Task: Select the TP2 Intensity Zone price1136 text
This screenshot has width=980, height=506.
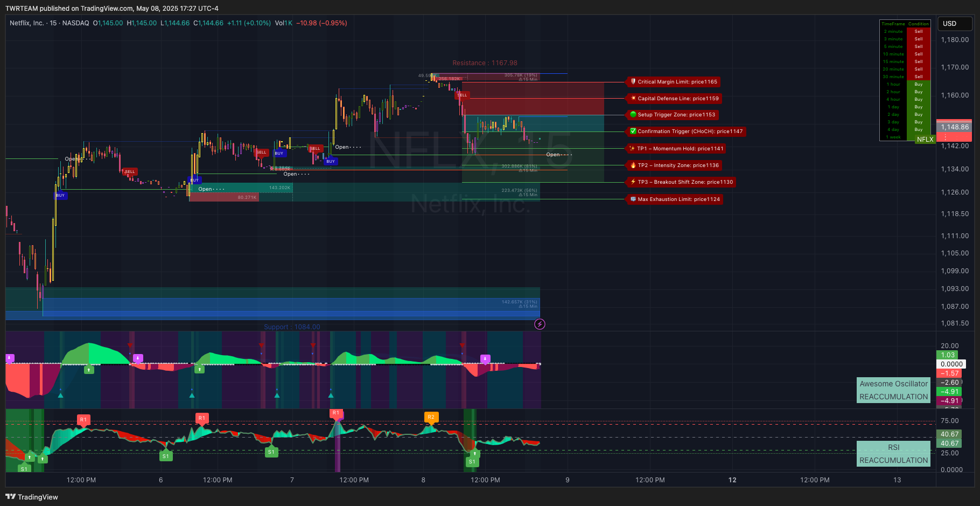Action: 678,165
